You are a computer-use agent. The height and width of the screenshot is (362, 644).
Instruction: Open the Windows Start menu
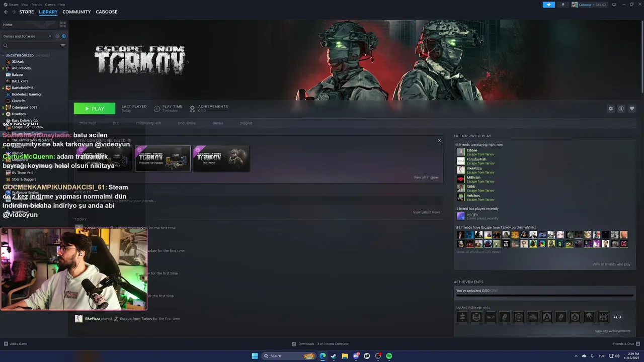tap(255, 356)
